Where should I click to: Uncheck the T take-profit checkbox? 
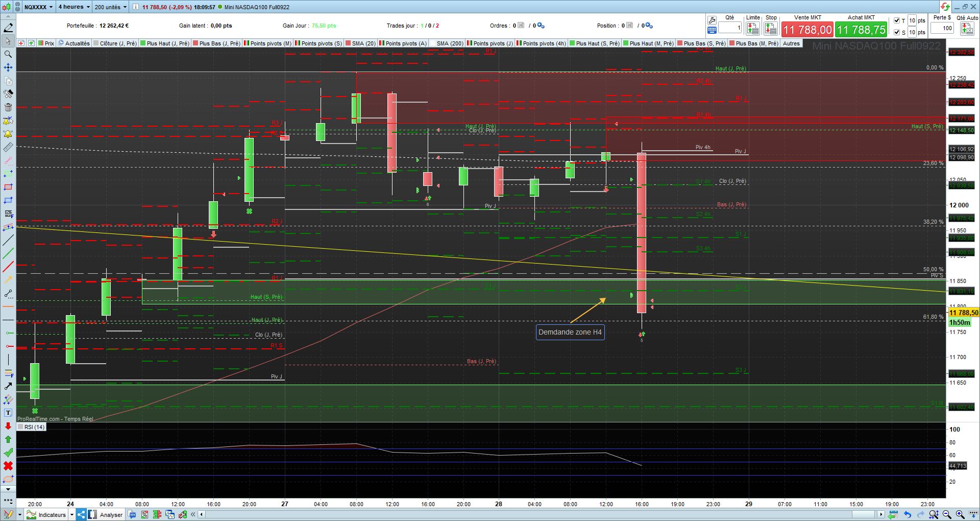click(x=897, y=21)
